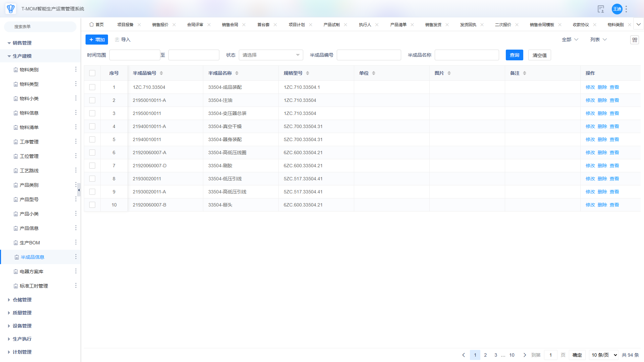
Task: Expand the 仓储管理 menu group
Action: pos(22,300)
